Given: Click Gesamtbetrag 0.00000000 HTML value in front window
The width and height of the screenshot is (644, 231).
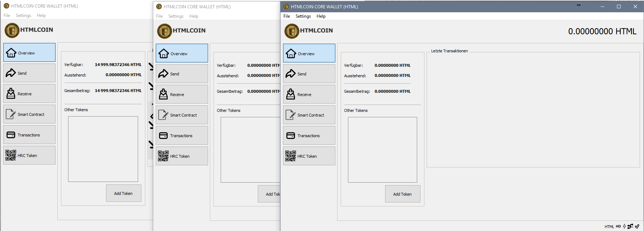Looking at the screenshot, I should point(393,91).
